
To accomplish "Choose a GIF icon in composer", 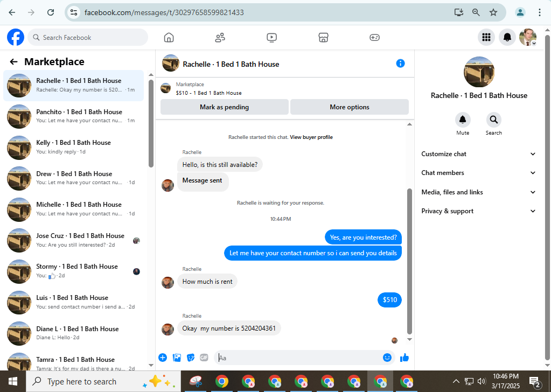I will 204,358.
